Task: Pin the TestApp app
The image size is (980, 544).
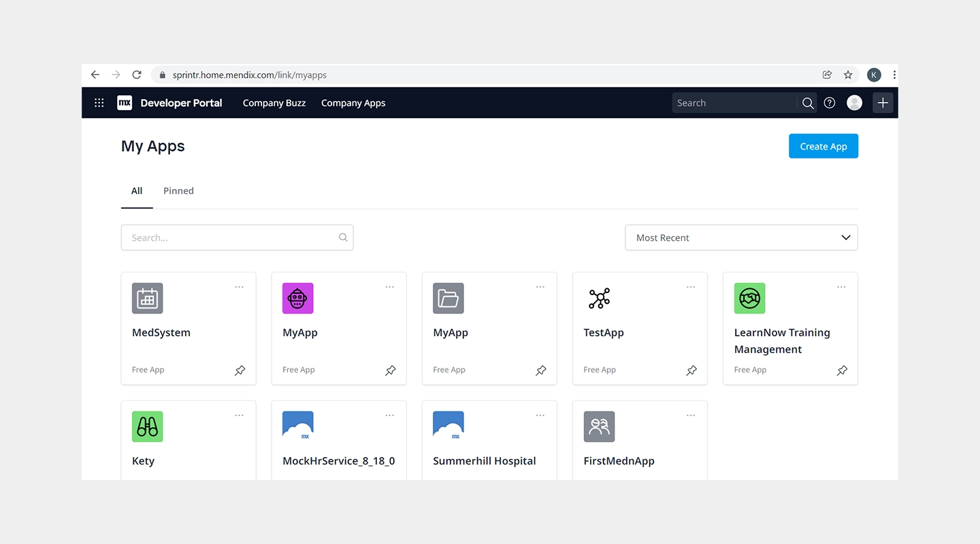Action: click(691, 371)
